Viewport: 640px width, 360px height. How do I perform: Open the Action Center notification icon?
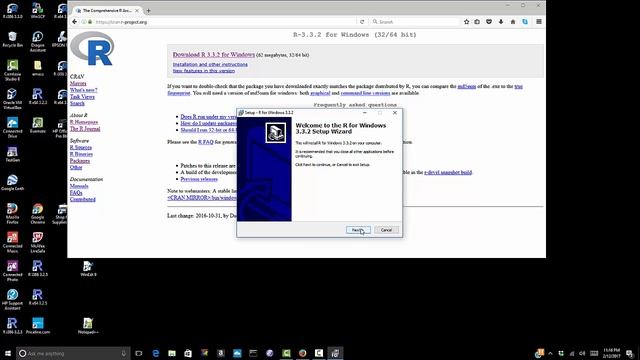tap(630, 353)
